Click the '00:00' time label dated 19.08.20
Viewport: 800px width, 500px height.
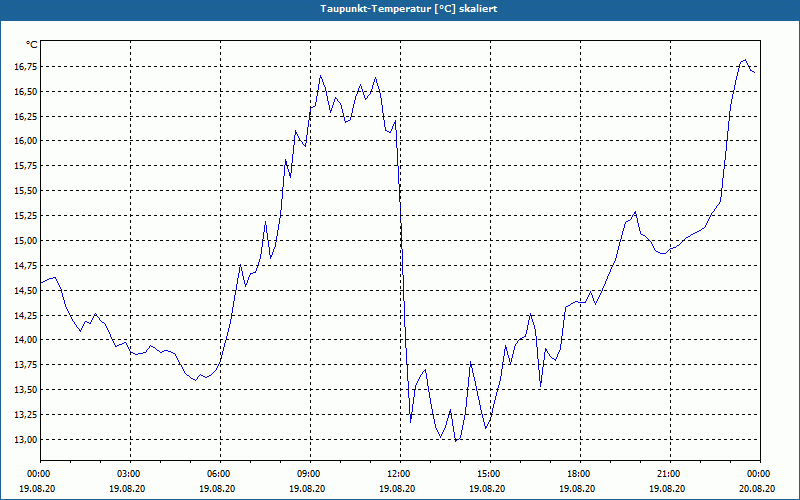[37, 474]
